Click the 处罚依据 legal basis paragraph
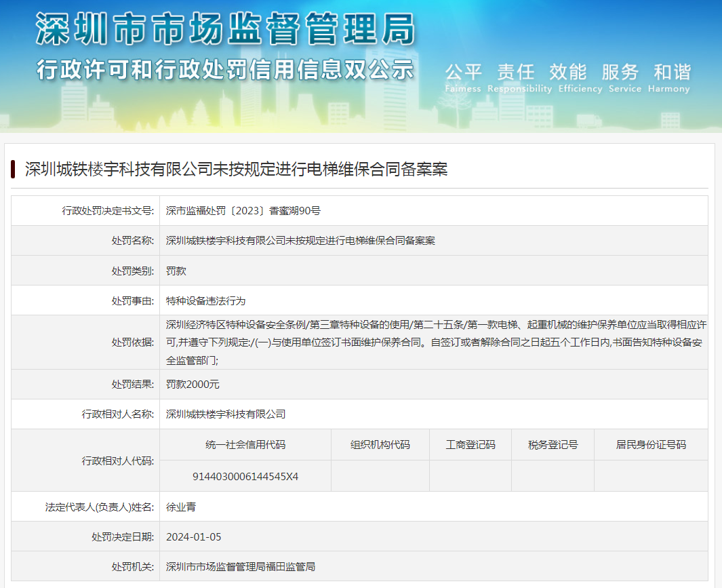This screenshot has width=722, height=588. click(x=434, y=342)
